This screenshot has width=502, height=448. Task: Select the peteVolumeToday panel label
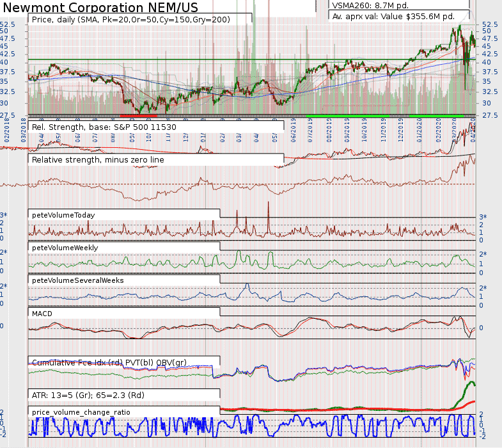tap(63, 215)
